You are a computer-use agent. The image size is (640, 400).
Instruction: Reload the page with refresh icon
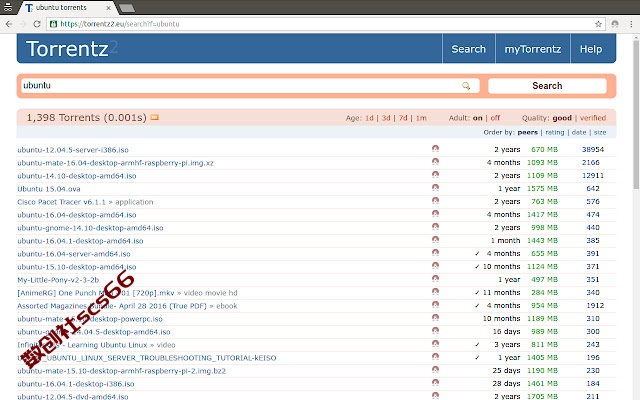pos(37,24)
